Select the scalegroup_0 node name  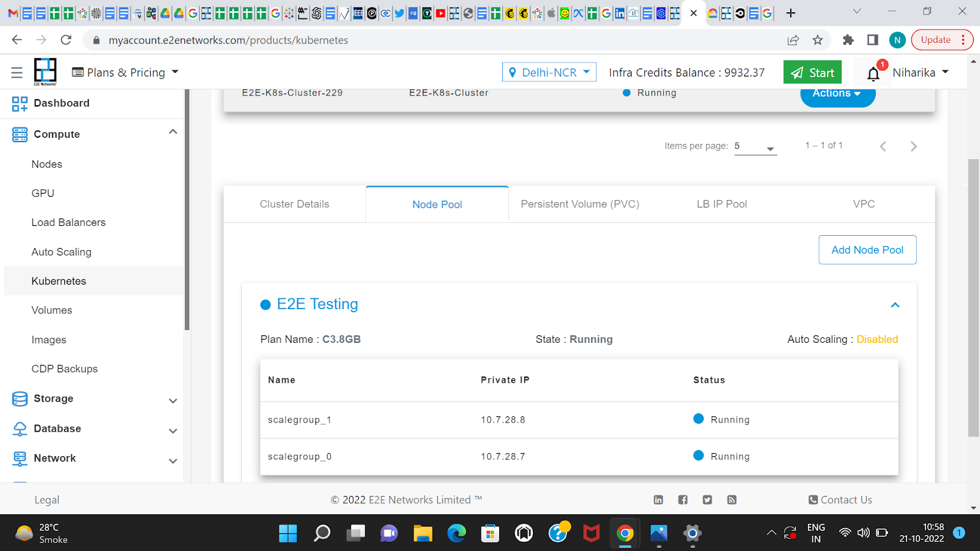[300, 457]
